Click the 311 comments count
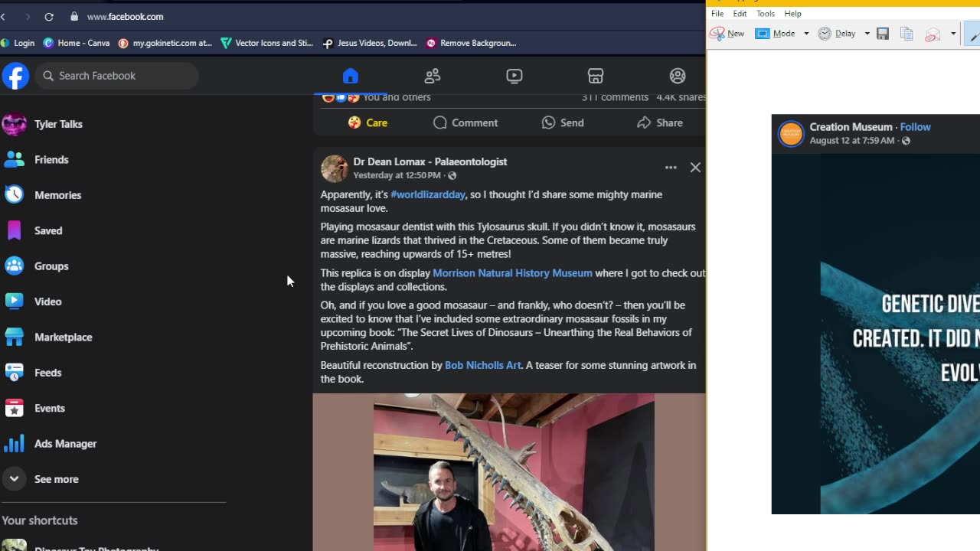Viewport: 980px width, 551px height. (615, 97)
